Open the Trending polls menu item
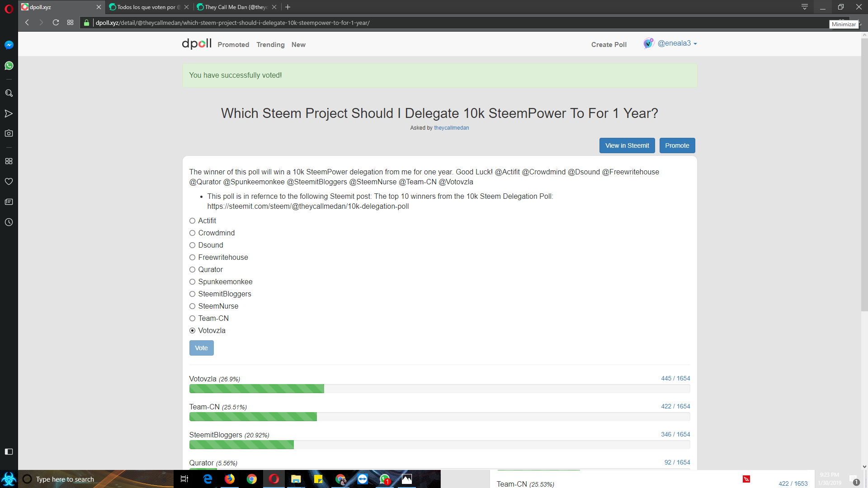 [270, 45]
